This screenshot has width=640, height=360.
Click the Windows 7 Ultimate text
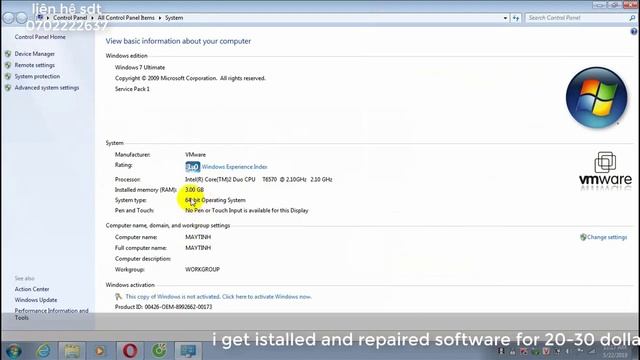[x=140, y=68]
